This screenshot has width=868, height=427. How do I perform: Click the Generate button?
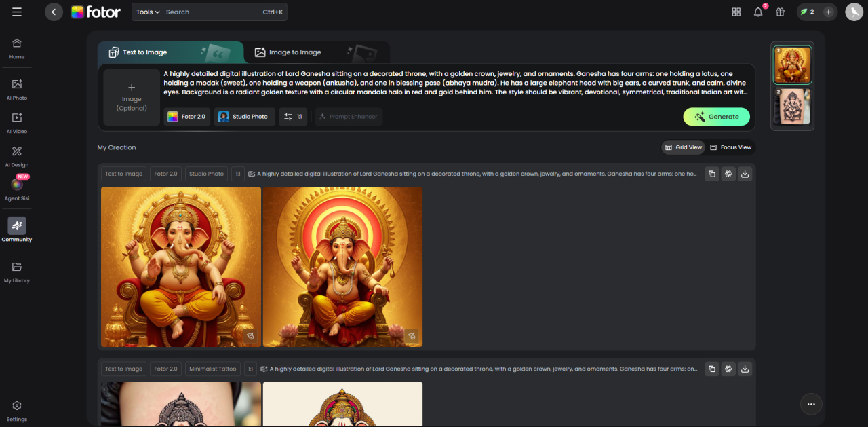click(716, 117)
